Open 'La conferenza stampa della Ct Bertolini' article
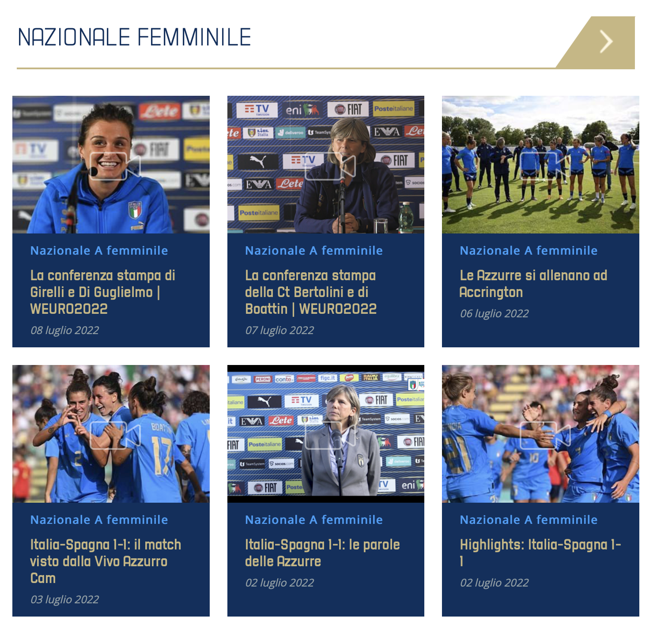The height and width of the screenshot is (632, 672). pos(311,292)
